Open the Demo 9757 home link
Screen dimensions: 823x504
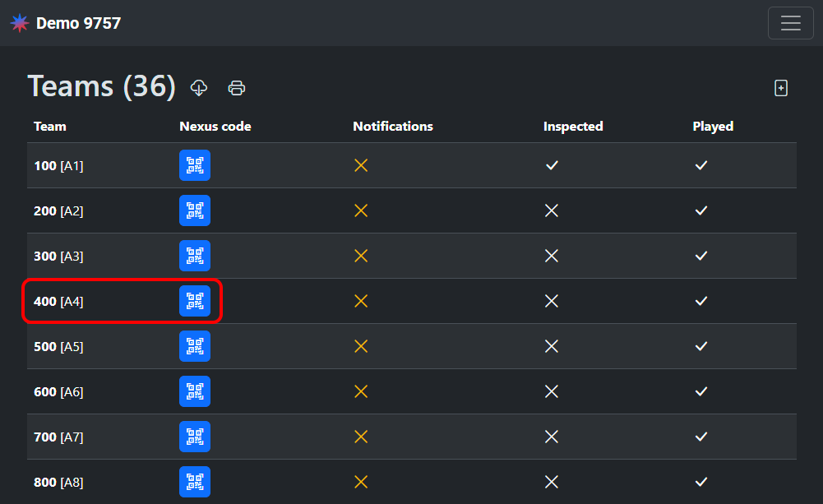[x=78, y=23]
